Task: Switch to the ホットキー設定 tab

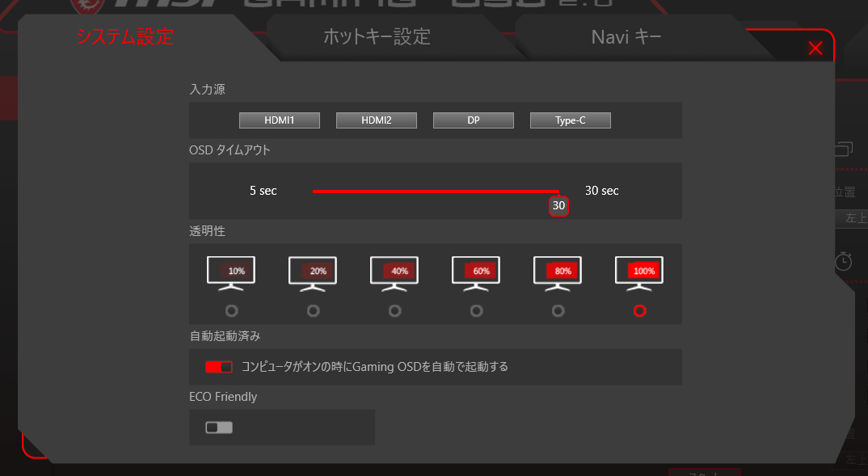Action: coord(377,37)
